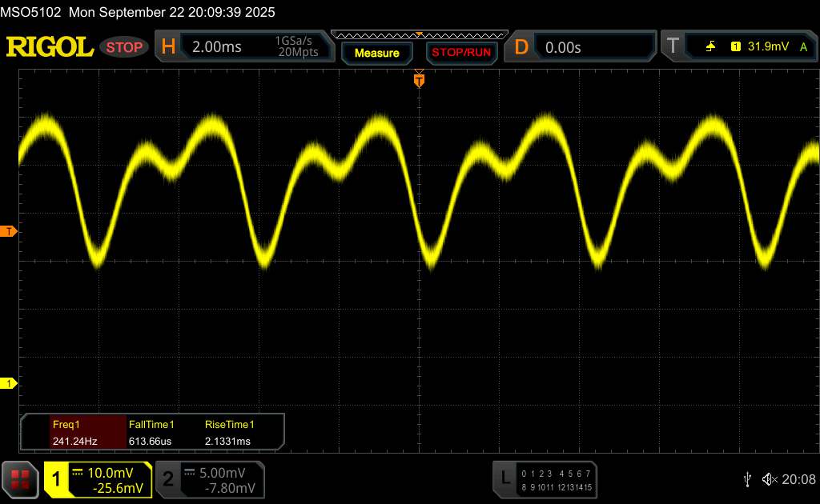This screenshot has height=504, width=820.
Task: Click the orange trigger position marker at top
Action: pos(418,79)
